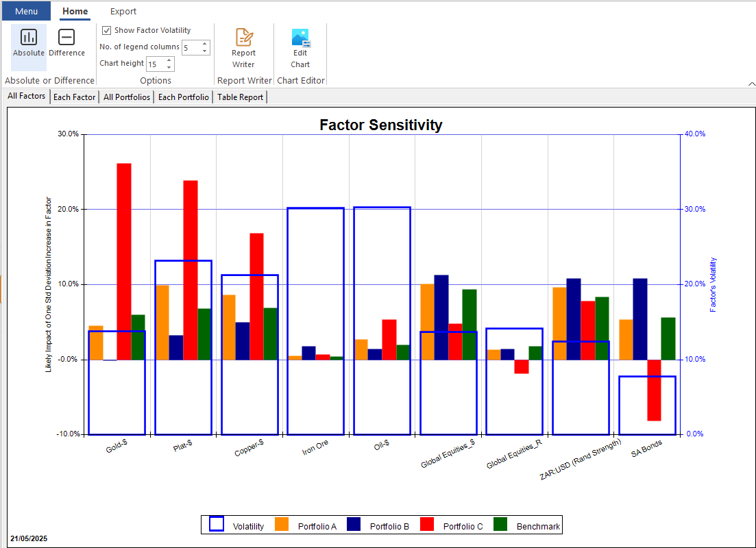Switch to Each Portfolio tab
Image resolution: width=756 pixels, height=548 pixels.
183,97
